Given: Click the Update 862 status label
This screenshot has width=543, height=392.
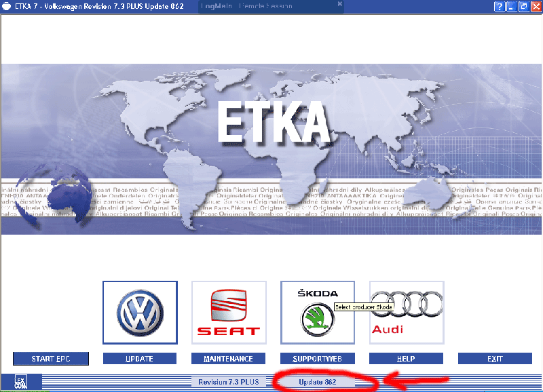Looking at the screenshot, I should 318,382.
